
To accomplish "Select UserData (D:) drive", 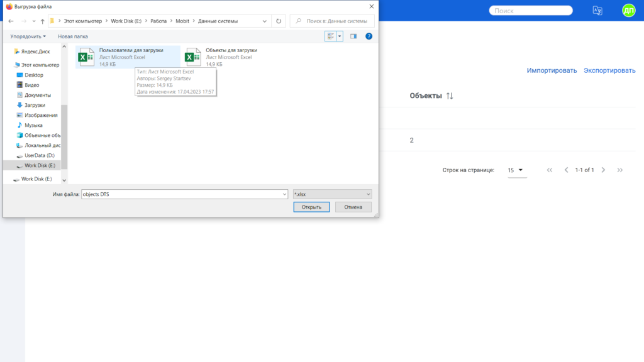I will point(35,155).
